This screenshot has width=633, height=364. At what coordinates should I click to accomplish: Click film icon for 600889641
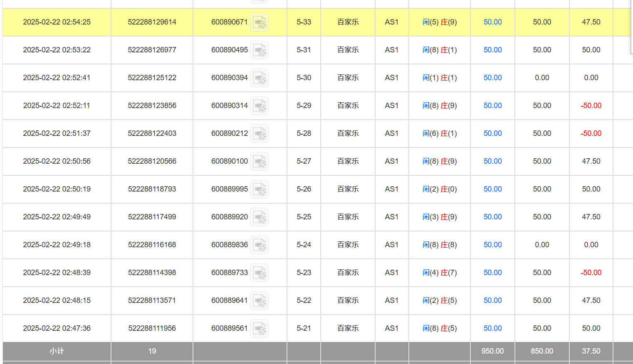tap(259, 301)
